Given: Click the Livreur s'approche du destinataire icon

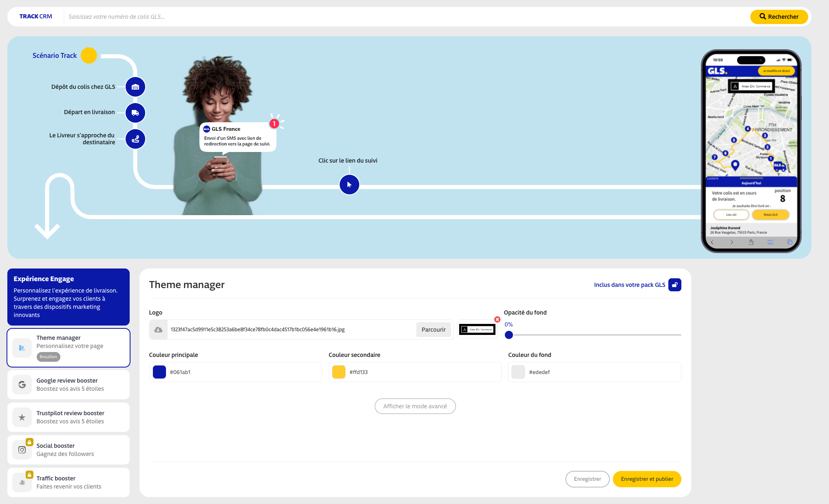Looking at the screenshot, I should [135, 139].
